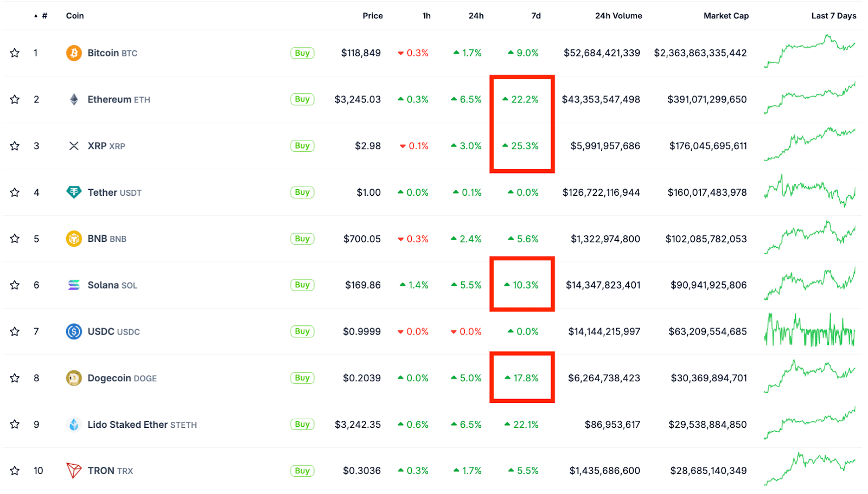Click Buy button for BNB
868x494 pixels.
coord(302,239)
